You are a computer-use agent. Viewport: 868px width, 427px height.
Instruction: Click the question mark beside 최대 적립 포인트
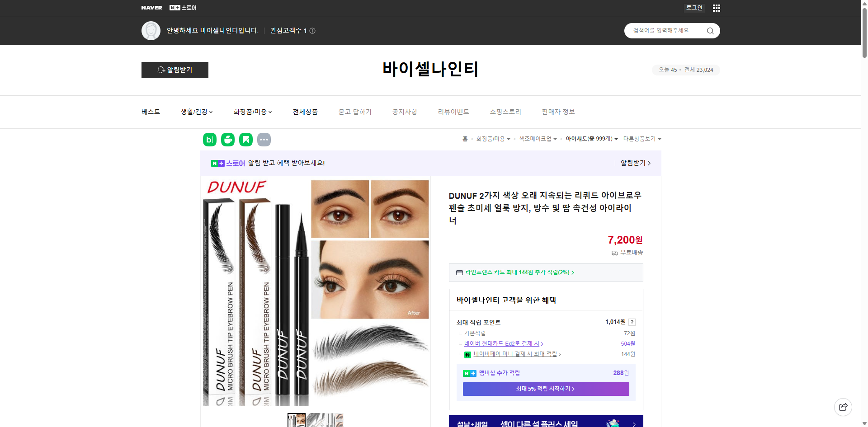click(x=632, y=322)
